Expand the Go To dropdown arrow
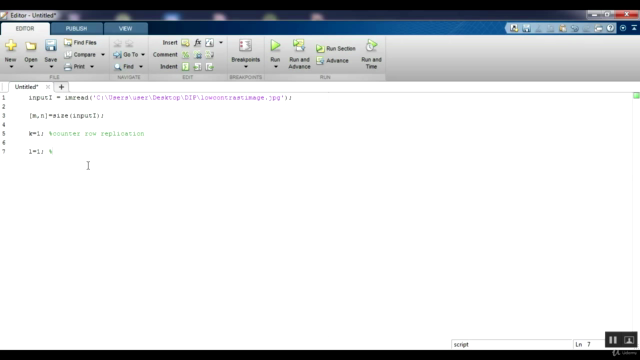 [x=143, y=55]
